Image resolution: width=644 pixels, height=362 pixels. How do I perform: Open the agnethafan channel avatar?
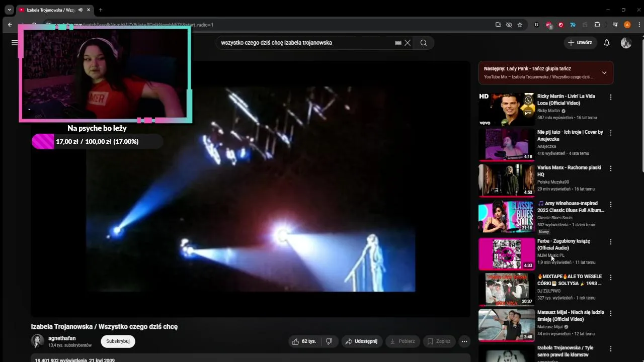pos(37,341)
